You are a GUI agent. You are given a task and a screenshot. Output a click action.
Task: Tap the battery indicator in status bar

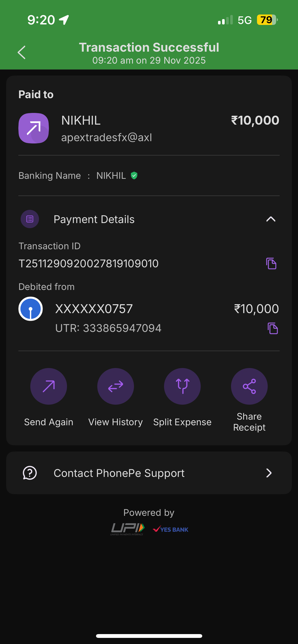pyautogui.click(x=267, y=20)
